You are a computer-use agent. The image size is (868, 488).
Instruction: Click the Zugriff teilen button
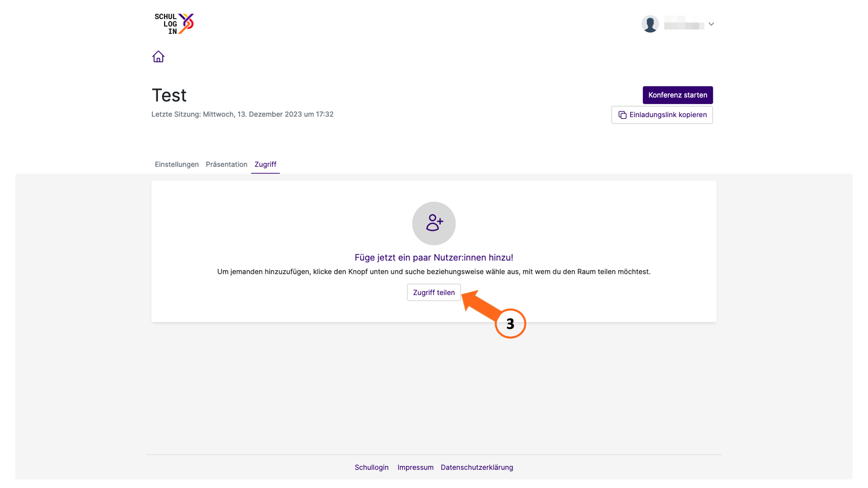click(x=434, y=292)
